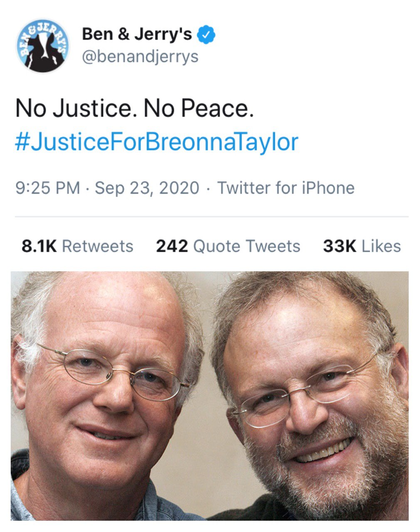Click the word "Justice." in the tweet

[95, 109]
